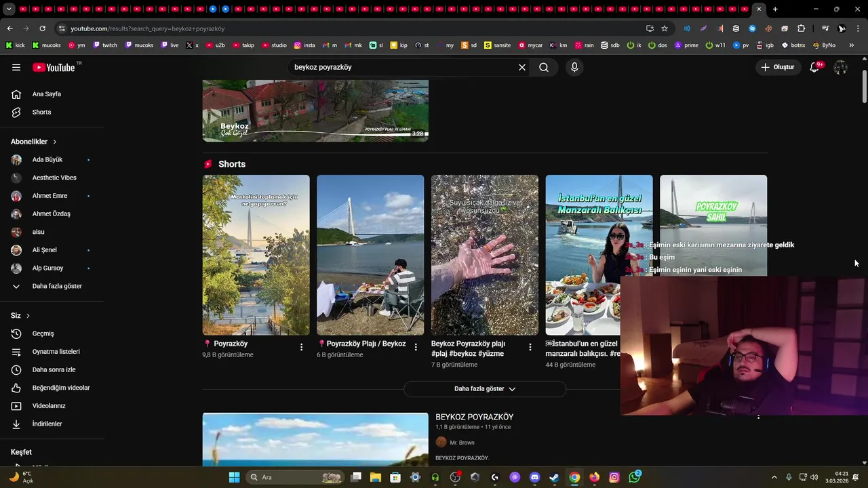Click in the YouTube search field
The height and width of the screenshot is (488, 868).
click(x=400, y=67)
